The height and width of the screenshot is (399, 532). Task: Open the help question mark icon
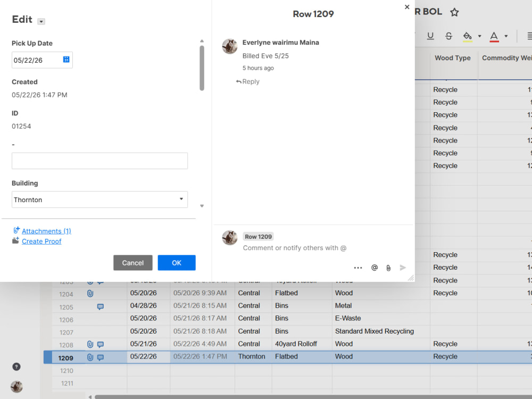pyautogui.click(x=16, y=367)
